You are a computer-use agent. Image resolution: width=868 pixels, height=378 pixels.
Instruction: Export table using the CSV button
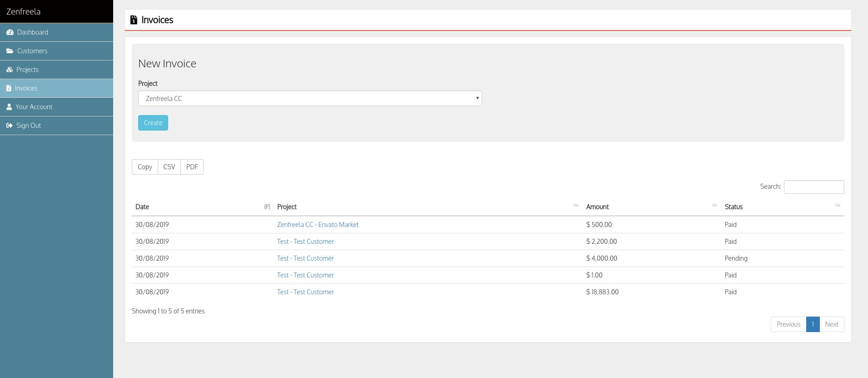coord(169,167)
